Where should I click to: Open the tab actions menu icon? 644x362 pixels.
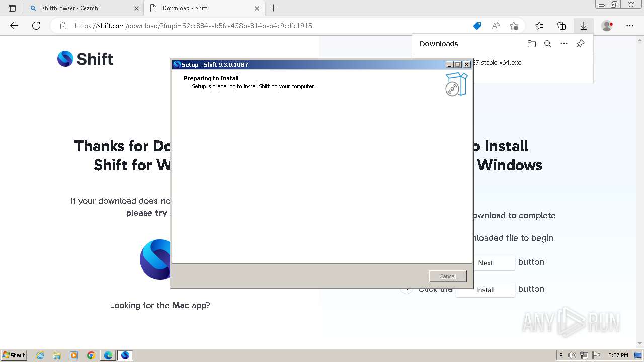pos(12,8)
